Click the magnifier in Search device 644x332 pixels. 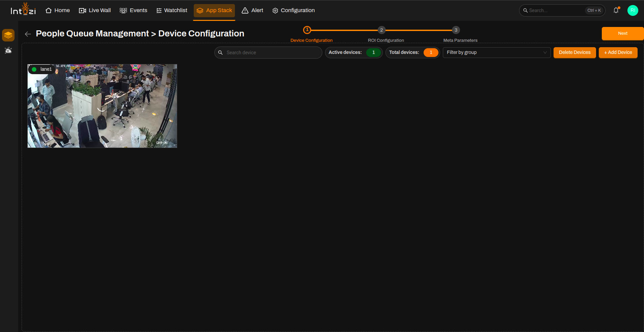220,53
